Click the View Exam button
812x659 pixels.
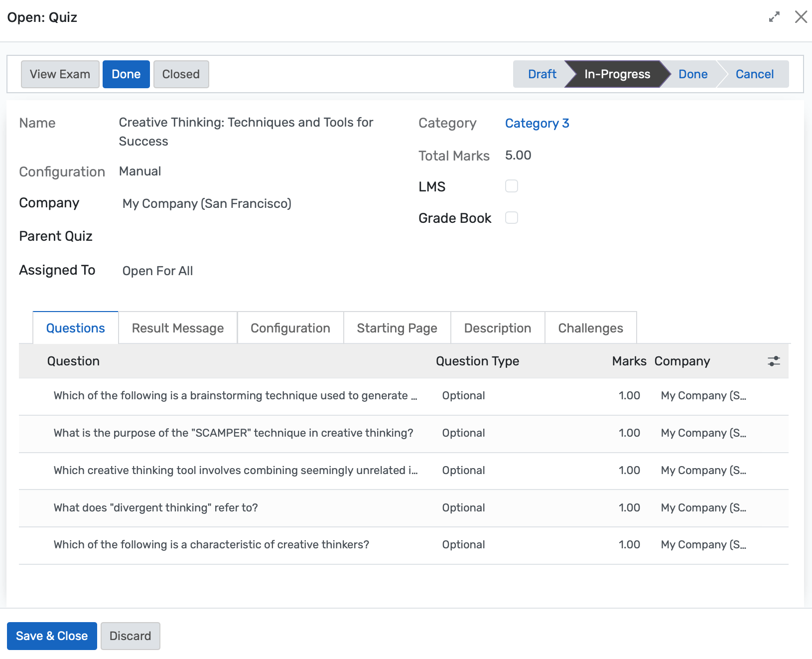(x=60, y=74)
